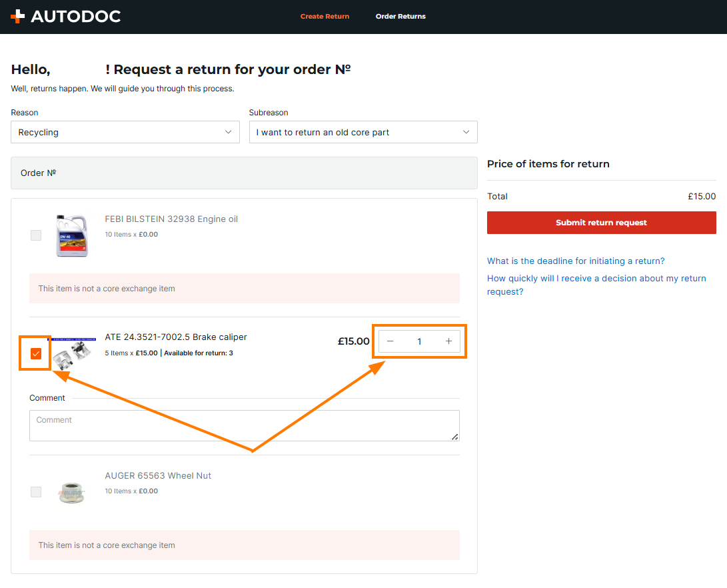This screenshot has height=588, width=727.
Task: Click the ATE brake caliper product image
Action: point(72,355)
